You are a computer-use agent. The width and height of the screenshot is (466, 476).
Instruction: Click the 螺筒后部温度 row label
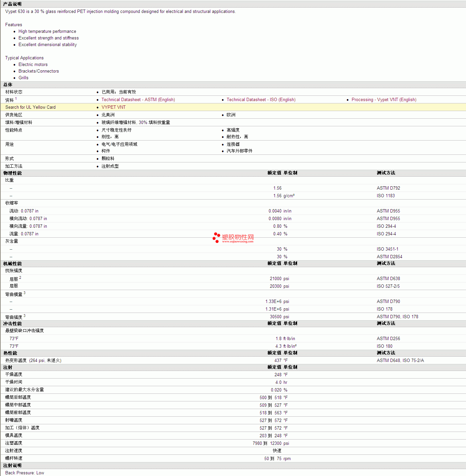click(x=18, y=397)
